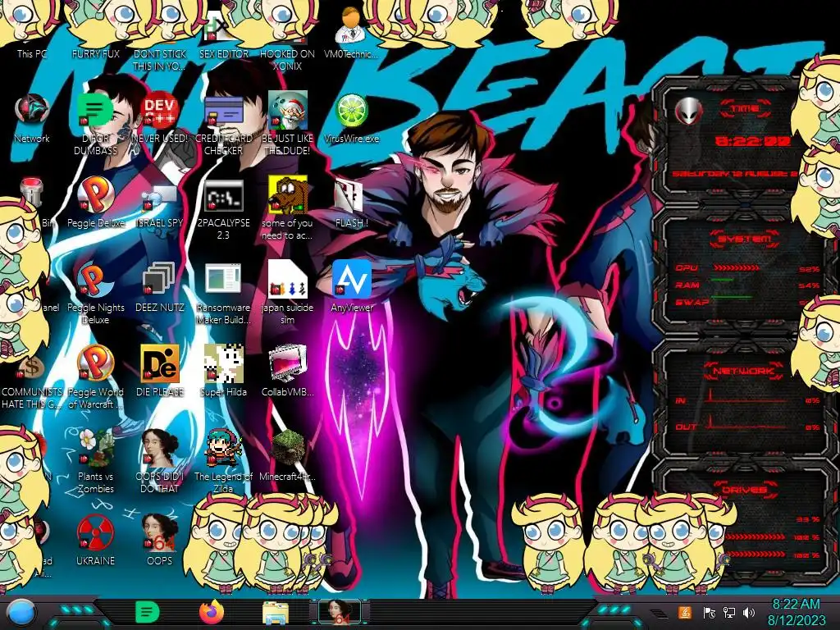This screenshot has width=840, height=630.
Task: Click the CPU usage bar in SYSTEM widget
Action: (737, 268)
